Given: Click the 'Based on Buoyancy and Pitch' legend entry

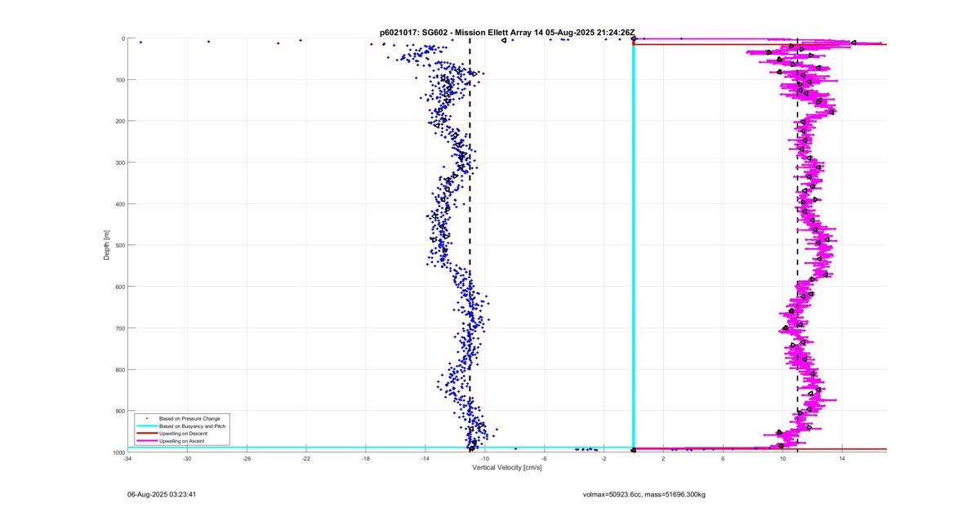Looking at the screenshot, I should pyautogui.click(x=192, y=426).
